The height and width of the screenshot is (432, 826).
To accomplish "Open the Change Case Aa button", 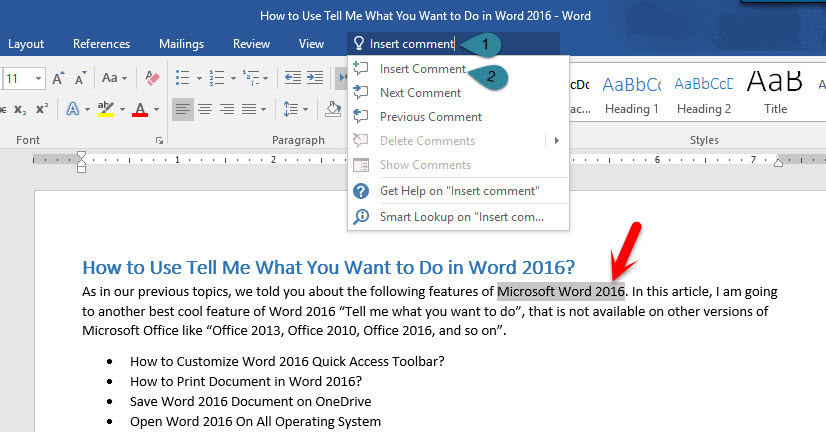I will pyautogui.click(x=114, y=78).
